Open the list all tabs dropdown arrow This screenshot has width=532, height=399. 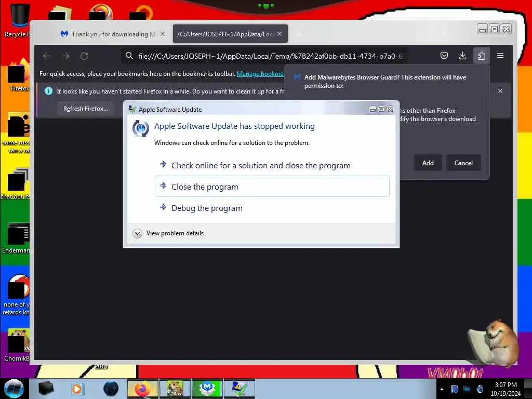(x=445, y=34)
